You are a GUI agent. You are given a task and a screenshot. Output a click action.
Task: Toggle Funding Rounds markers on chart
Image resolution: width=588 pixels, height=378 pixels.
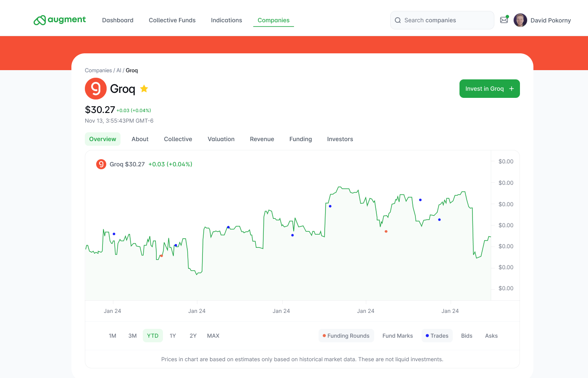(346, 336)
